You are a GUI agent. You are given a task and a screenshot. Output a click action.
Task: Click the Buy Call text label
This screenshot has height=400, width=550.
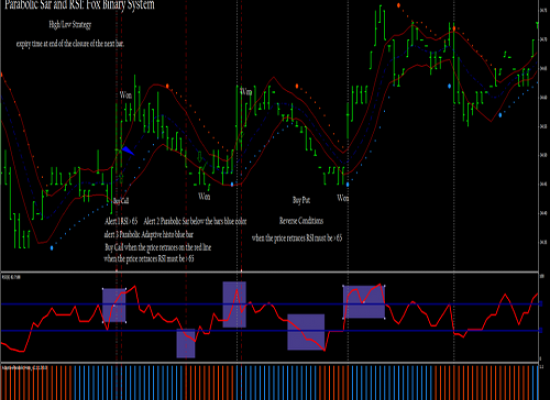coord(121,201)
